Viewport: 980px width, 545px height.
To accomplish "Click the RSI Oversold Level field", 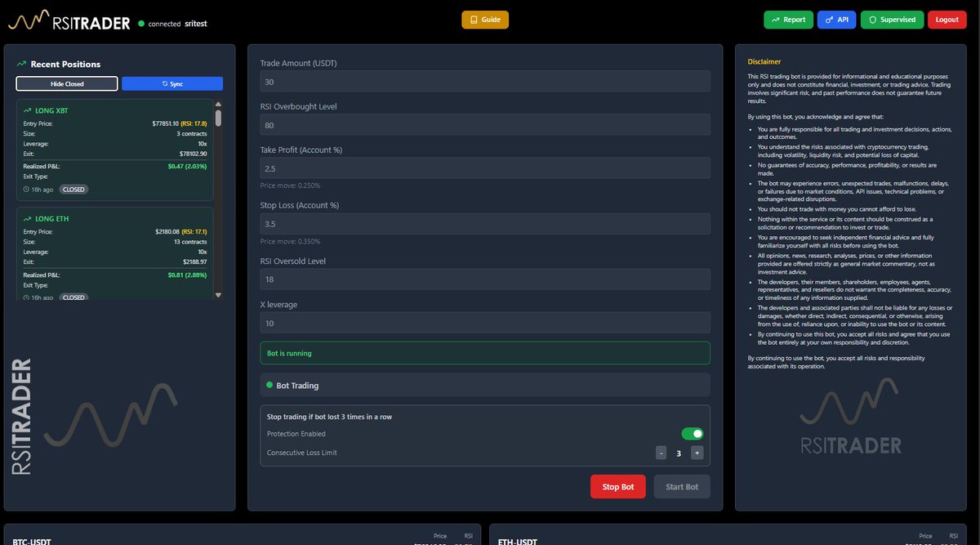I will click(x=485, y=279).
